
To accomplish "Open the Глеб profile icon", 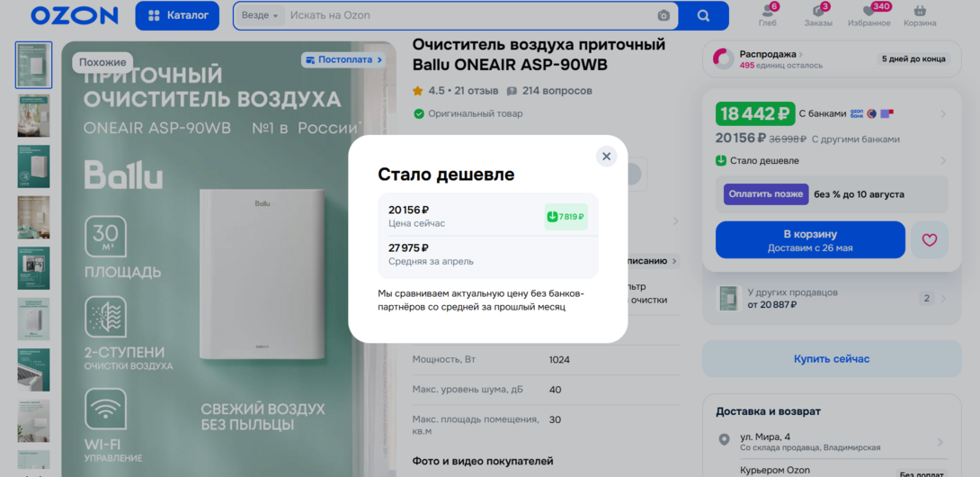I will tap(768, 15).
